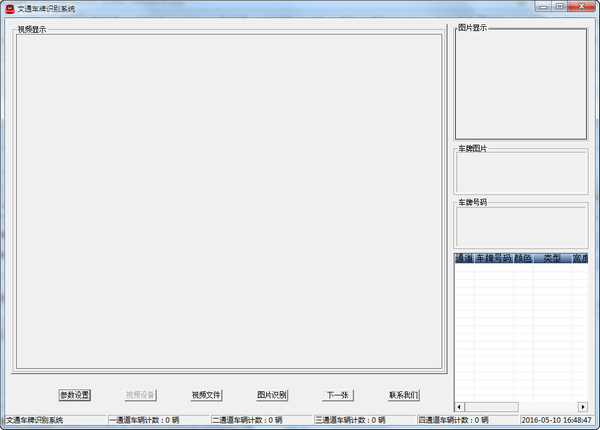Click the scrollbar right arrow under table
600x430 pixels.
(x=584, y=406)
